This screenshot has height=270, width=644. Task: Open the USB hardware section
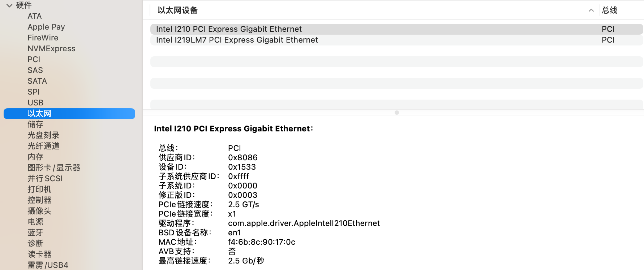pyautogui.click(x=35, y=103)
